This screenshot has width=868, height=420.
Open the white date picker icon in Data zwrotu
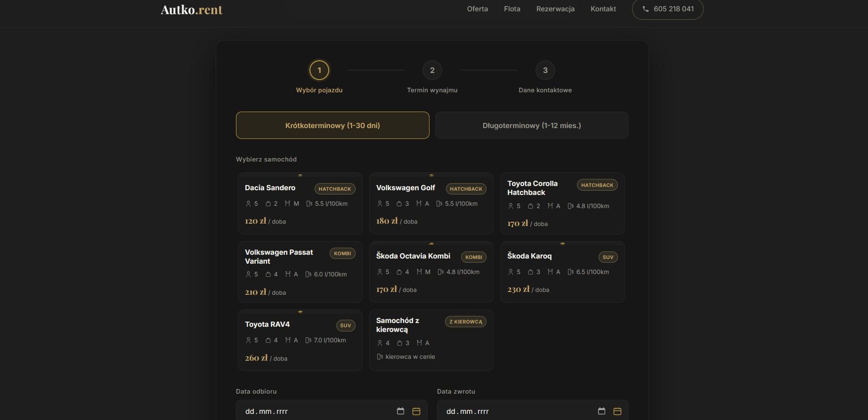point(601,411)
